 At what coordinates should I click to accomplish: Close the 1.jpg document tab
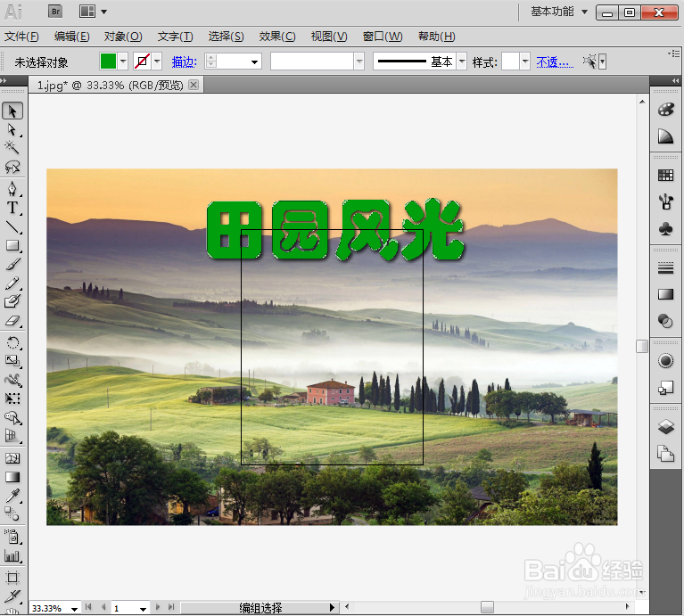coord(194,85)
